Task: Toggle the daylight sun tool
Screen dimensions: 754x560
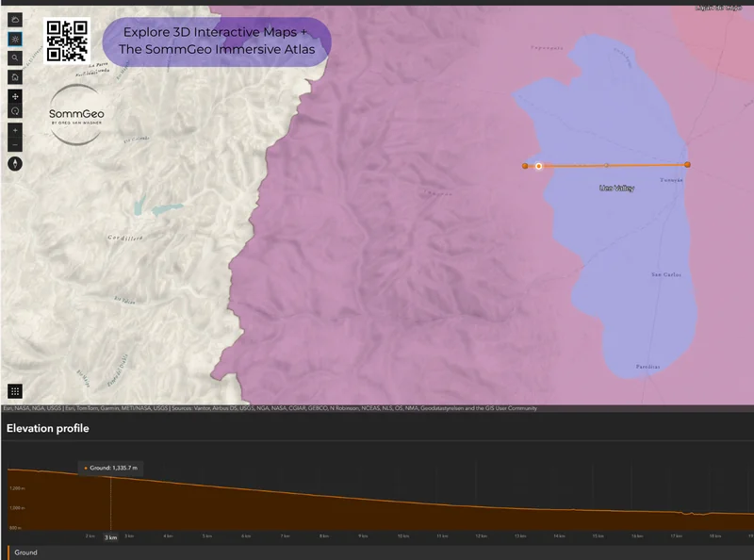Action: pyautogui.click(x=15, y=41)
